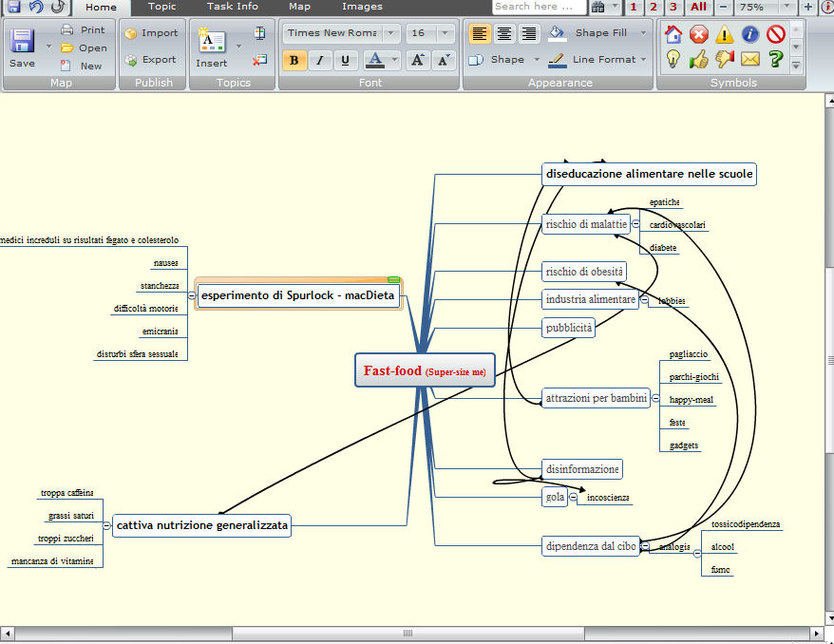Open the font name dropdown
The image size is (834, 644).
391,33
